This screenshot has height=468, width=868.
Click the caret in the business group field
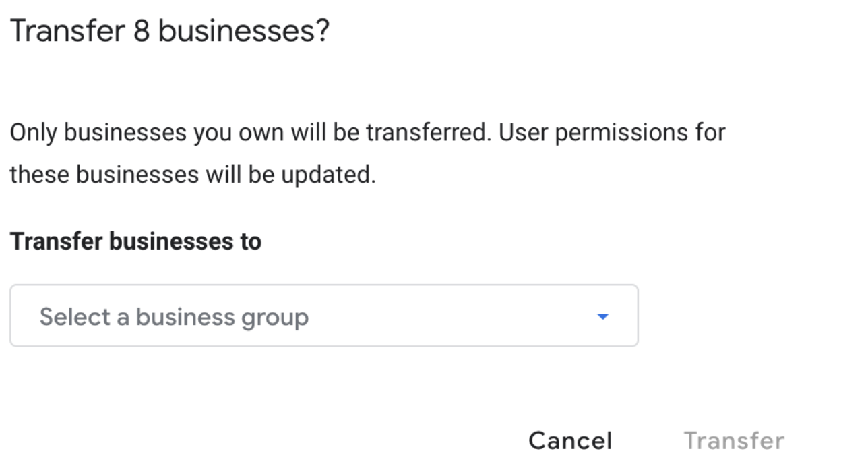(603, 316)
